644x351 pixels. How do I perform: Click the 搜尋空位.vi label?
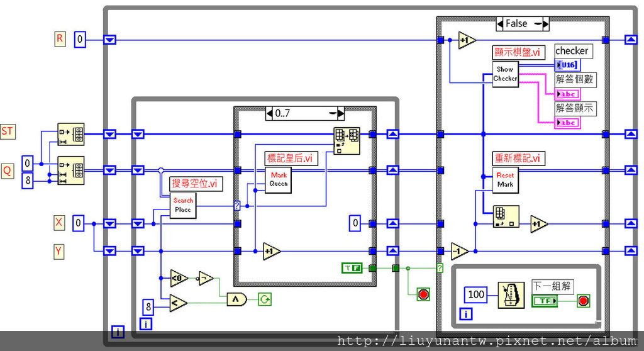[196, 184]
